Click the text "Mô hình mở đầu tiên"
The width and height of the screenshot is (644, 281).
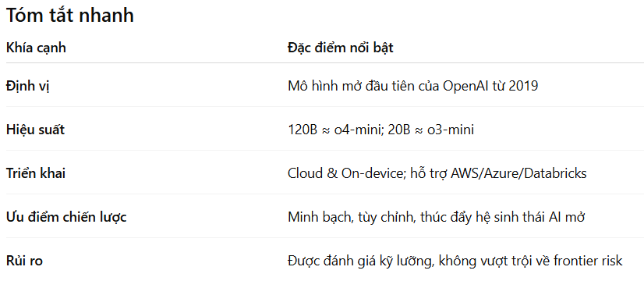(x=349, y=87)
